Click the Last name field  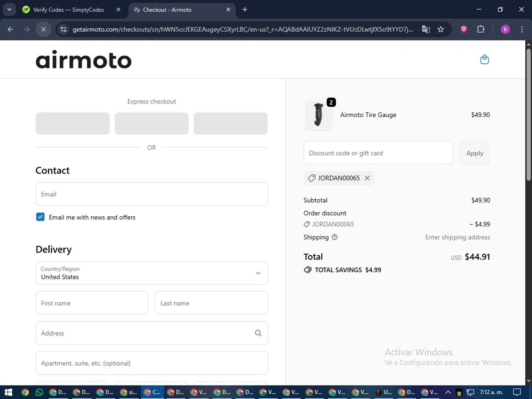pyautogui.click(x=211, y=303)
